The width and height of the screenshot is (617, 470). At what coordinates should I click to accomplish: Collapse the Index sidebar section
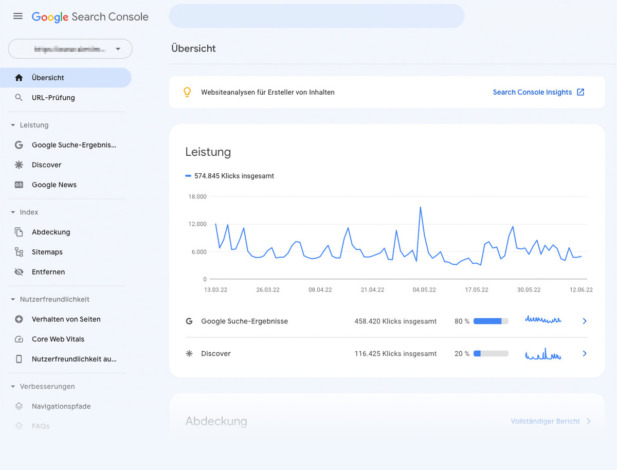click(25, 212)
